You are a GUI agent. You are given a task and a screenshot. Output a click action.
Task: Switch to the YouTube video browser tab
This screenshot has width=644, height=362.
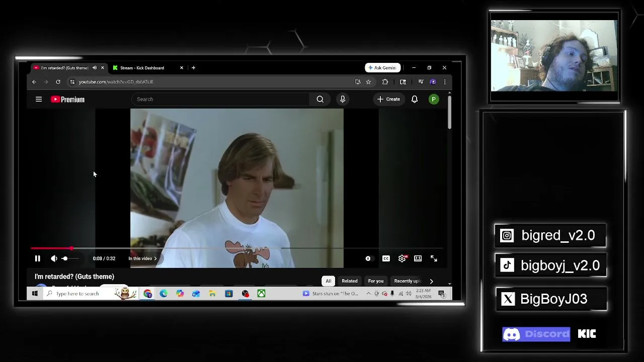64,68
